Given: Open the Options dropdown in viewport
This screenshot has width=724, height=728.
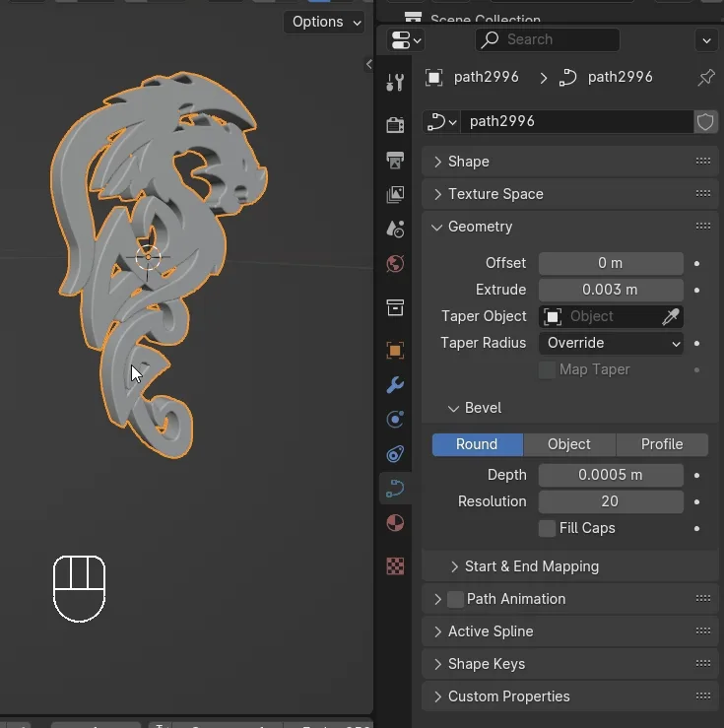Looking at the screenshot, I should [325, 22].
